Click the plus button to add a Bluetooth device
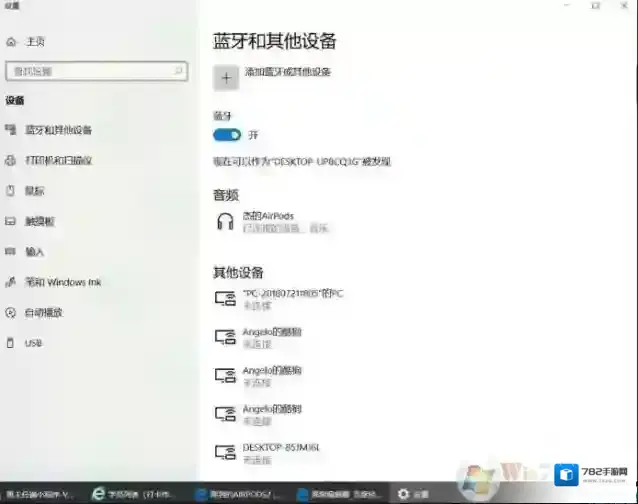This screenshot has height=504, width=638. tap(226, 78)
